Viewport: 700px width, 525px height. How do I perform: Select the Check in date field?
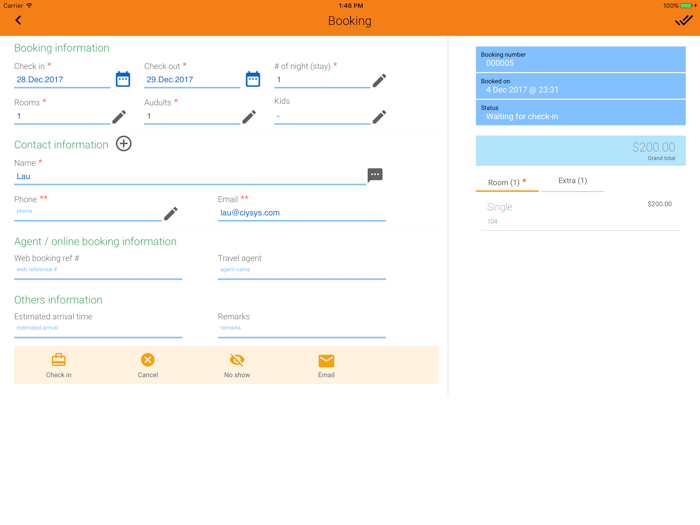62,80
